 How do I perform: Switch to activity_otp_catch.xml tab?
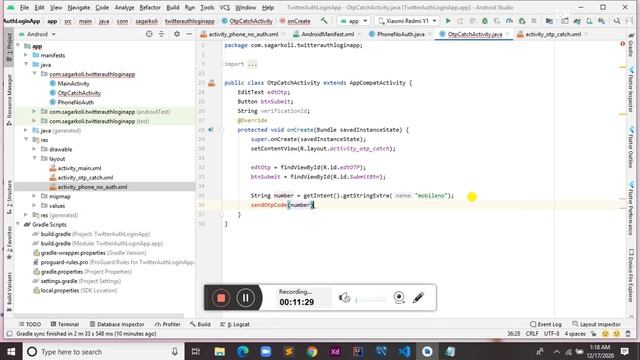point(553,34)
